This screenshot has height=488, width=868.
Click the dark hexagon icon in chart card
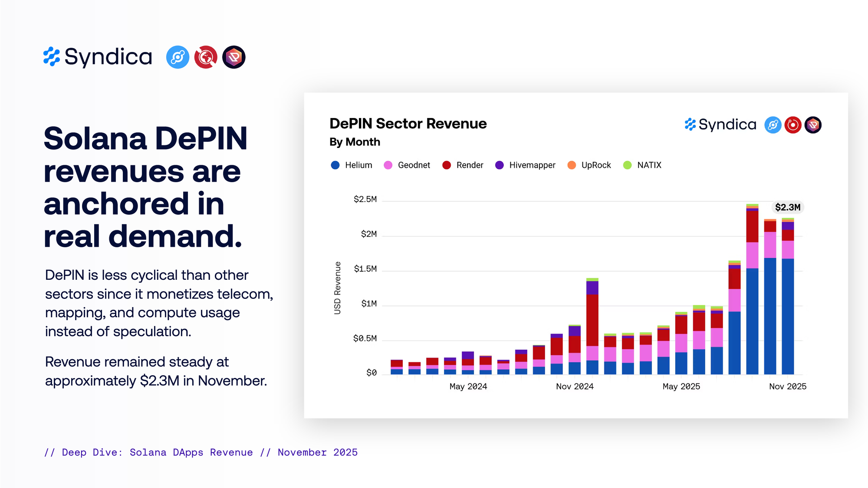click(813, 125)
